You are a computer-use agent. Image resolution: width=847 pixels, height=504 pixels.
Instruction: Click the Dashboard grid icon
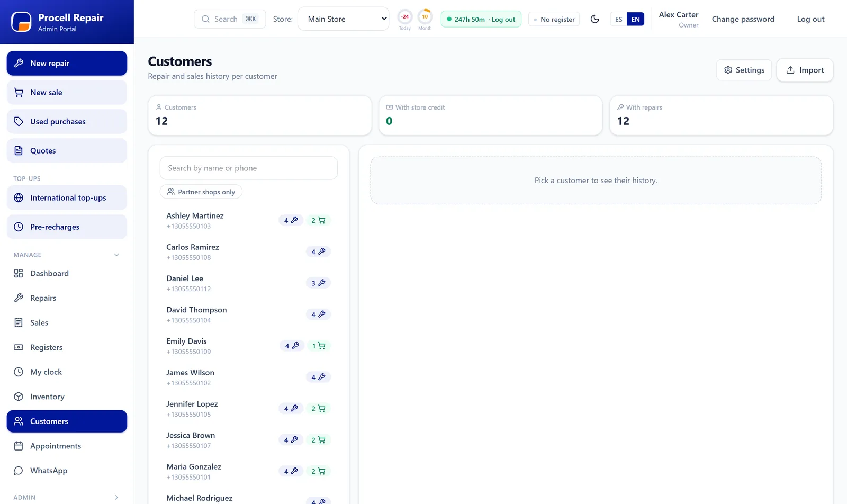tap(19, 273)
